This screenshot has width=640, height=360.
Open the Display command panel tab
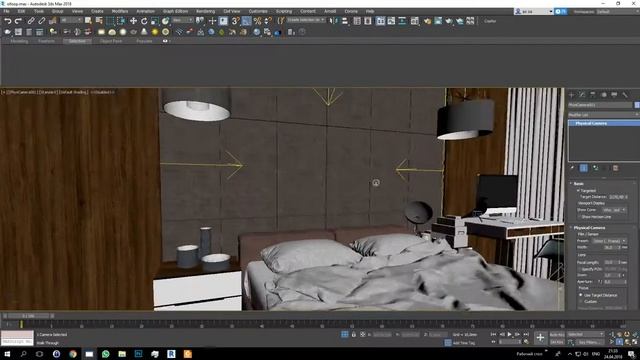(614, 95)
